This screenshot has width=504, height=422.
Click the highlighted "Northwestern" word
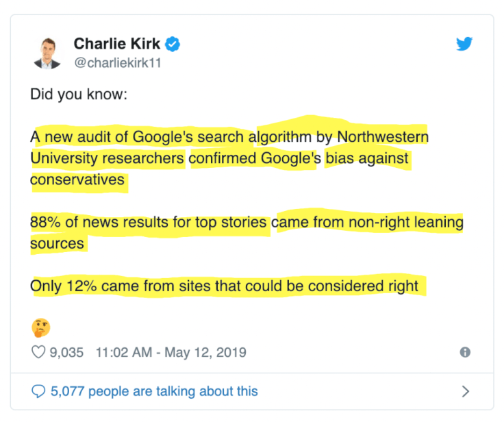(x=383, y=136)
